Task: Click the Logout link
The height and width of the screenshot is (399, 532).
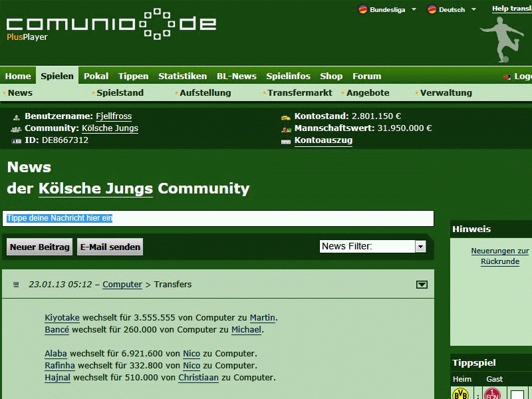Action: click(x=523, y=76)
